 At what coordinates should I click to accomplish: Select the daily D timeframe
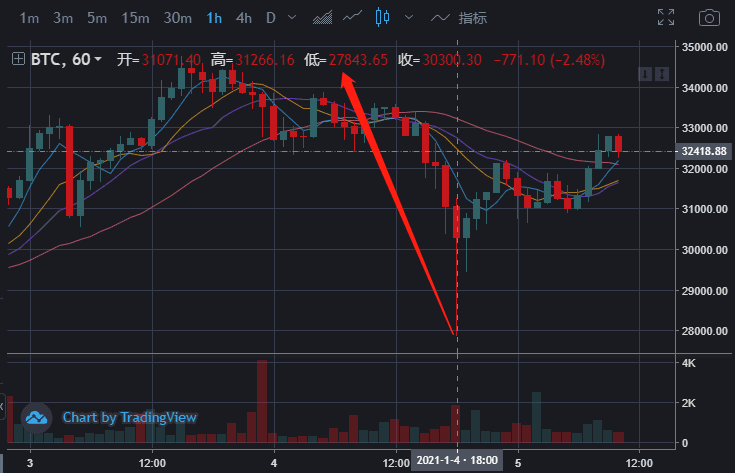[270, 18]
